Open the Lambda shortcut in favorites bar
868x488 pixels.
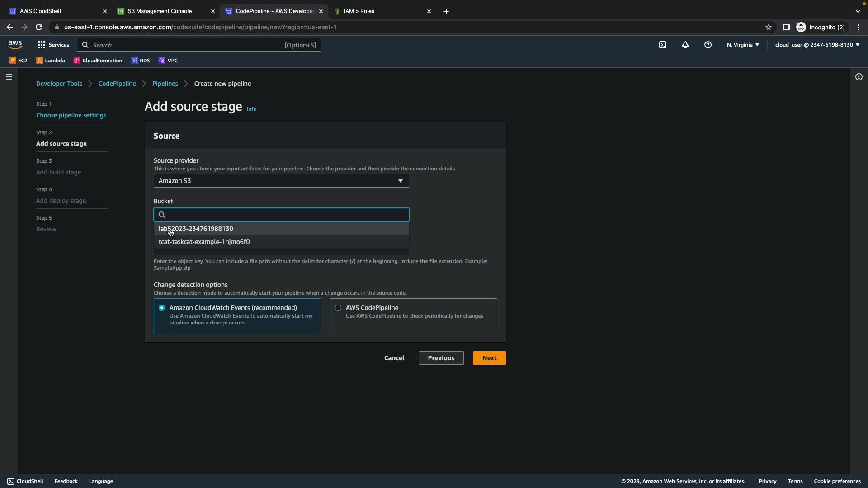point(50,61)
